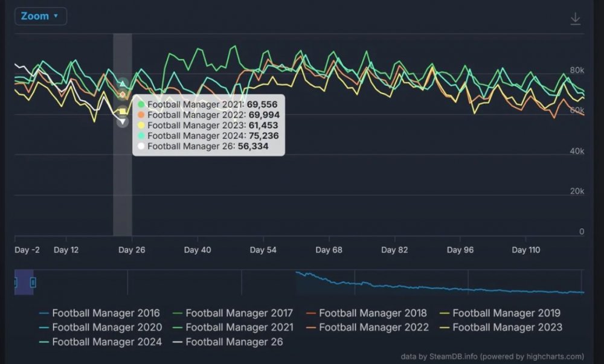The width and height of the screenshot is (604, 364).
Task: Hide the Football Manager 26 line
Action: point(228,342)
